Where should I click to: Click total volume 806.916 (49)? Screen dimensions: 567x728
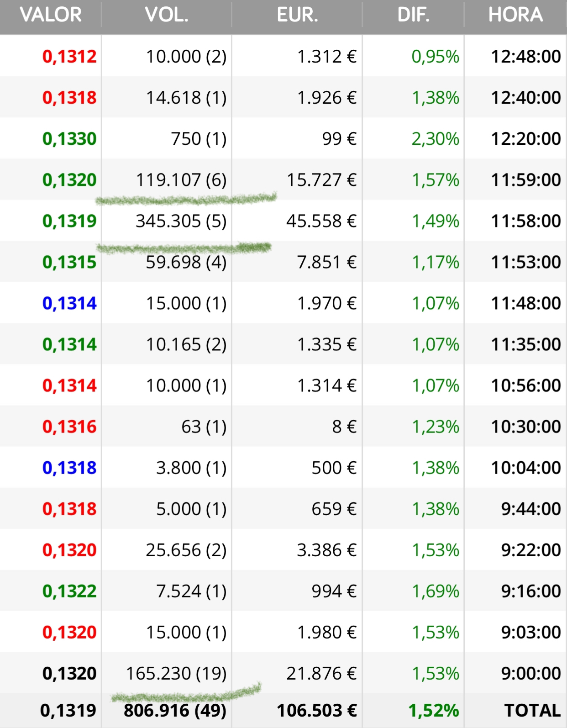(x=175, y=710)
